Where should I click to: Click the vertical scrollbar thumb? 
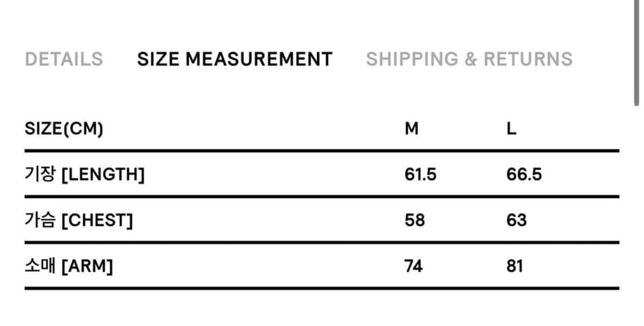point(637,51)
